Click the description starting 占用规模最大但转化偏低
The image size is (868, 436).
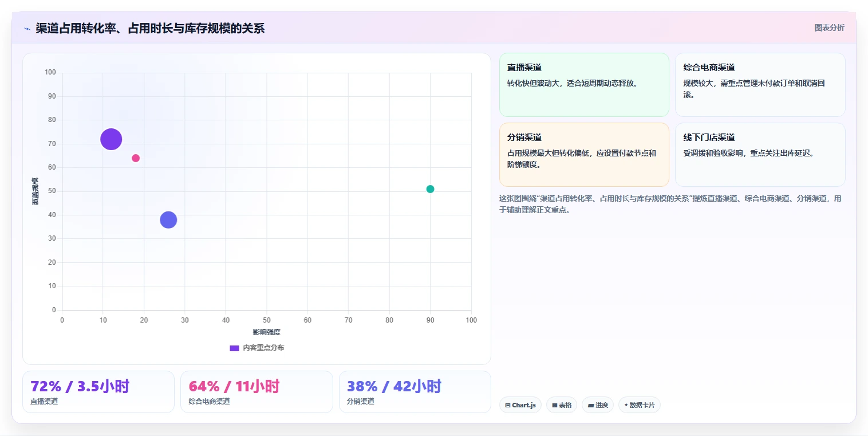582,159
